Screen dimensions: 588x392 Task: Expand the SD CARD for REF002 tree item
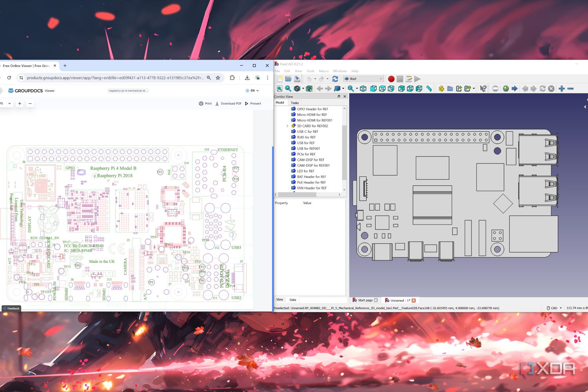(x=287, y=126)
